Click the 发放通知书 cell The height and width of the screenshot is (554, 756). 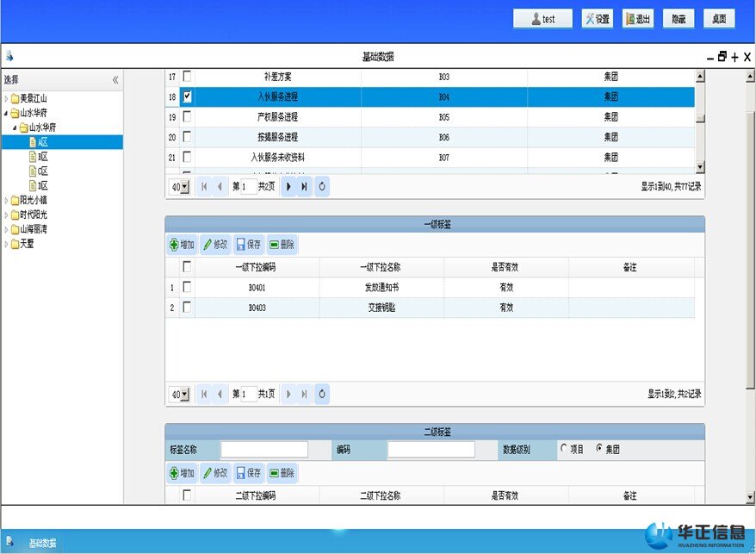pyautogui.click(x=381, y=288)
